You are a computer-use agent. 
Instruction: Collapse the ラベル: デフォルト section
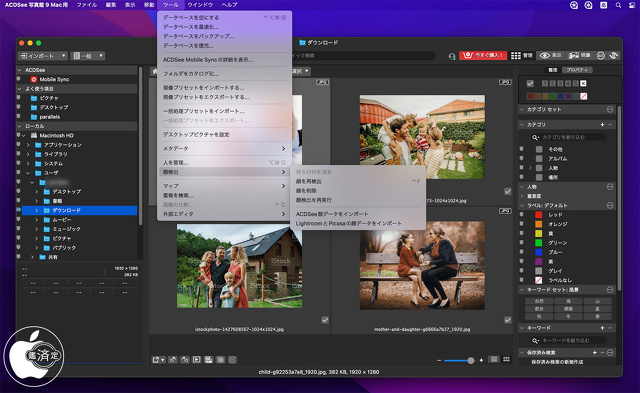(522, 205)
